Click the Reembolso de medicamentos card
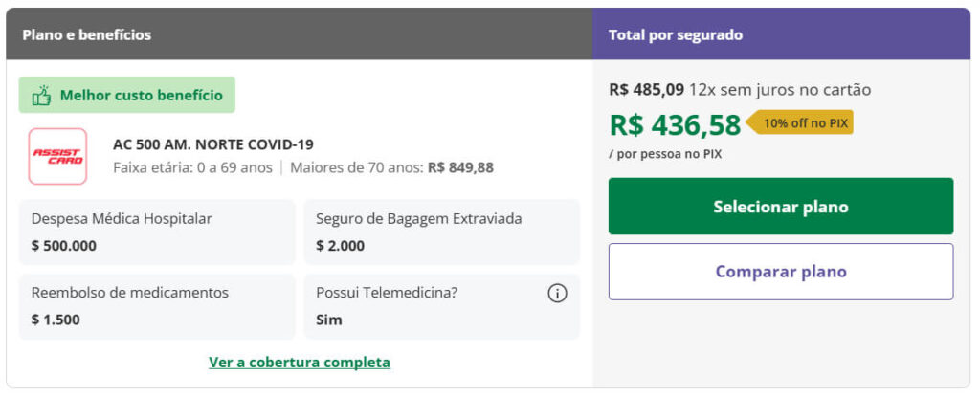The width and height of the screenshot is (980, 397). pyautogui.click(x=156, y=306)
